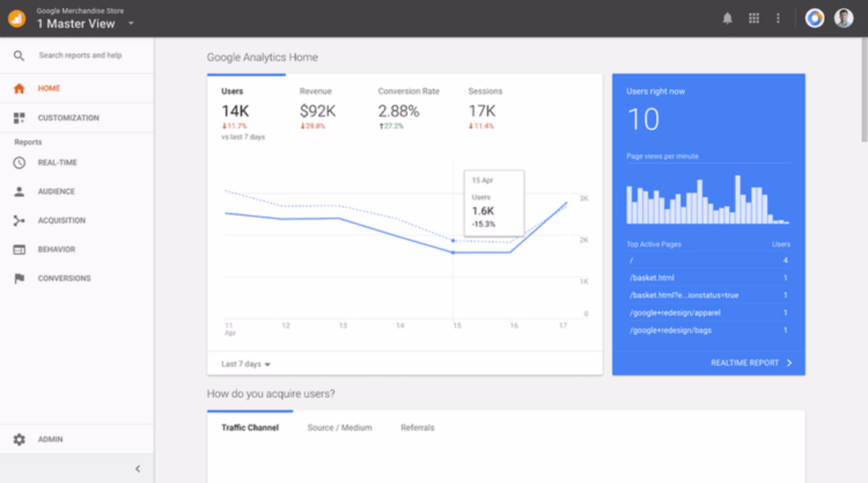Open the more options three-dot menu
The height and width of the screenshot is (483, 868).
(x=778, y=19)
